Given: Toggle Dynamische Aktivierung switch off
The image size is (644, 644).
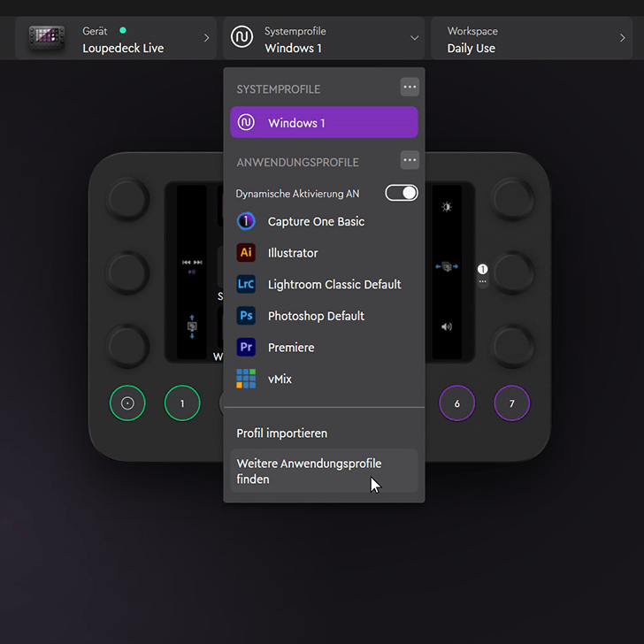Looking at the screenshot, I should point(402,193).
